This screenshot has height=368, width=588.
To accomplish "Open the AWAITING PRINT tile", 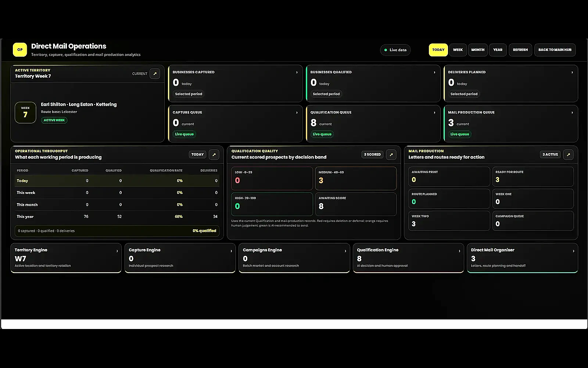I will point(449,177).
